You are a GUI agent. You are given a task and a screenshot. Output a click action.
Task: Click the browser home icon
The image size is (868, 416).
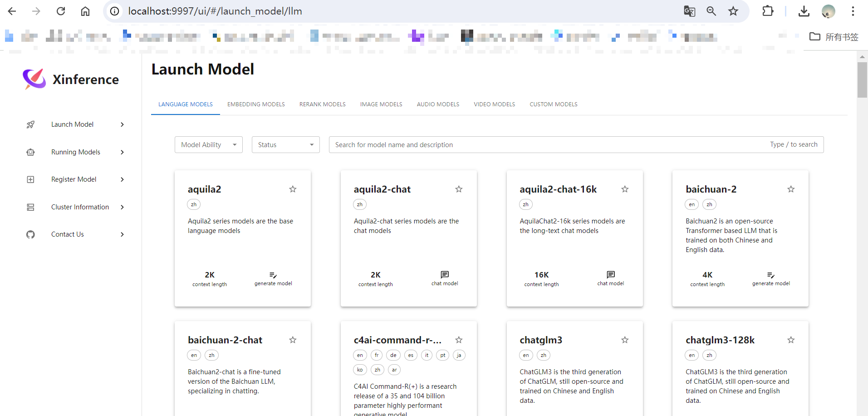coord(85,11)
